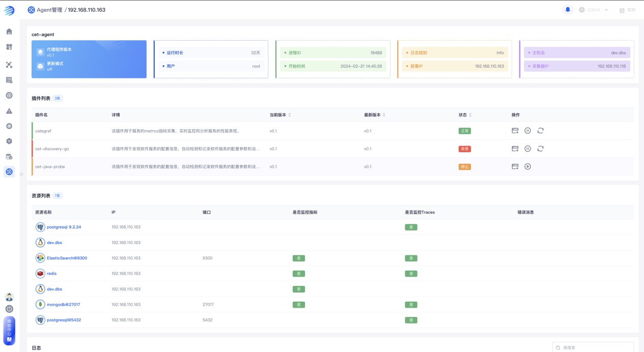Open install icon for categraf row
644x352 pixels.
(x=515, y=131)
